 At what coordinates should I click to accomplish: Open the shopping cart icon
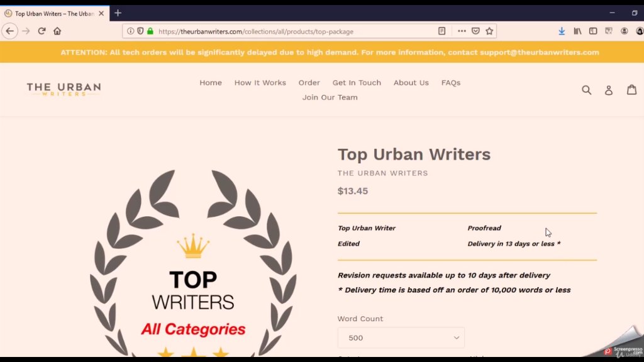631,89
